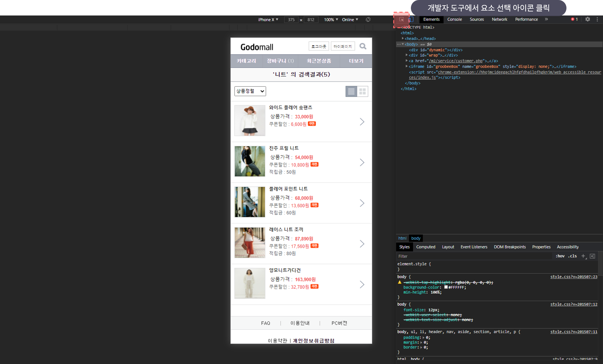Switch to grid view layout icon

362,91
